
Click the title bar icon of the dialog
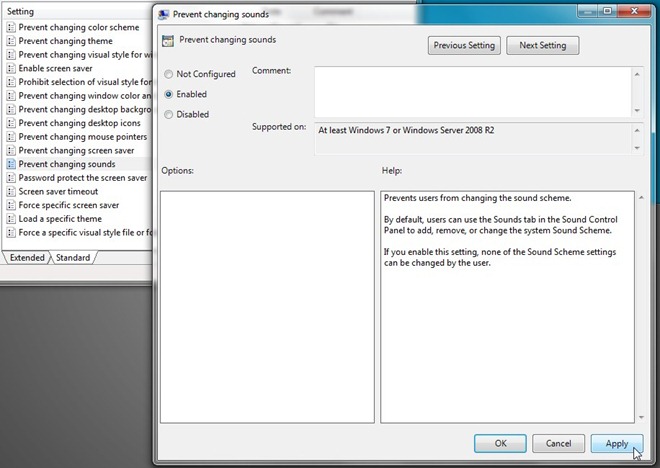tap(163, 15)
